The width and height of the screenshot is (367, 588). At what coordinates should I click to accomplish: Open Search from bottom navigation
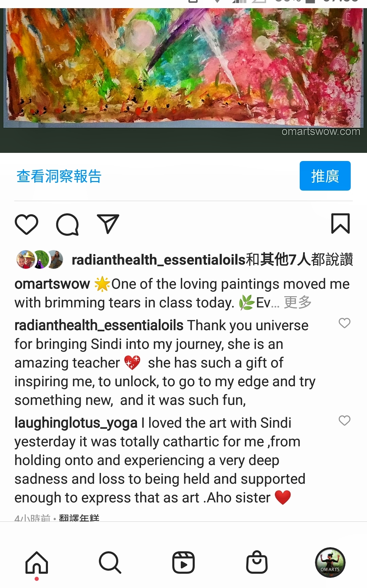point(110,563)
